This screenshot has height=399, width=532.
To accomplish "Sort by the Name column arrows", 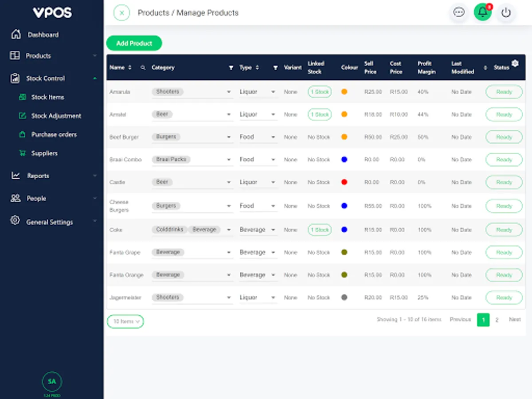I will (130, 67).
